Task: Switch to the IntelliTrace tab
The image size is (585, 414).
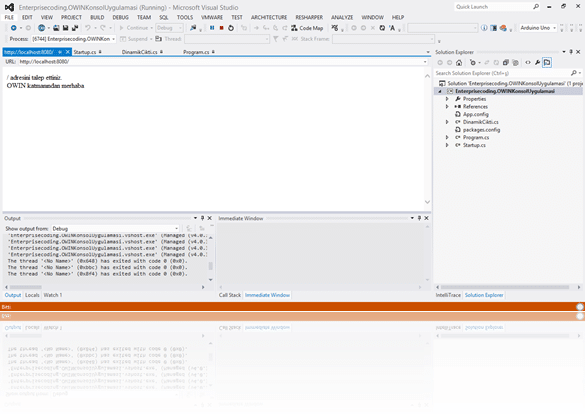Action: pyautogui.click(x=448, y=295)
